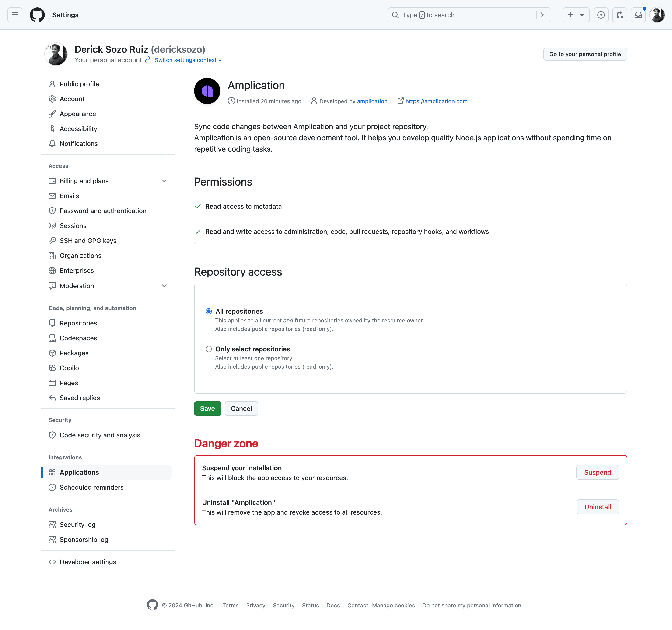Click the Enterprises globe icon
The image size is (672, 630).
click(52, 270)
